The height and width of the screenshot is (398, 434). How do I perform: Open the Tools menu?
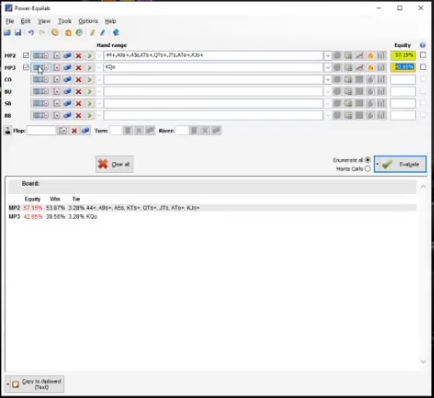coord(65,21)
